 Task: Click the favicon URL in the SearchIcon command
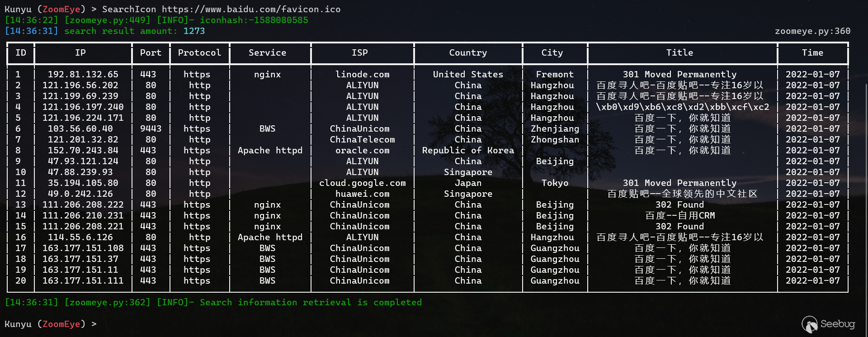[x=251, y=9]
